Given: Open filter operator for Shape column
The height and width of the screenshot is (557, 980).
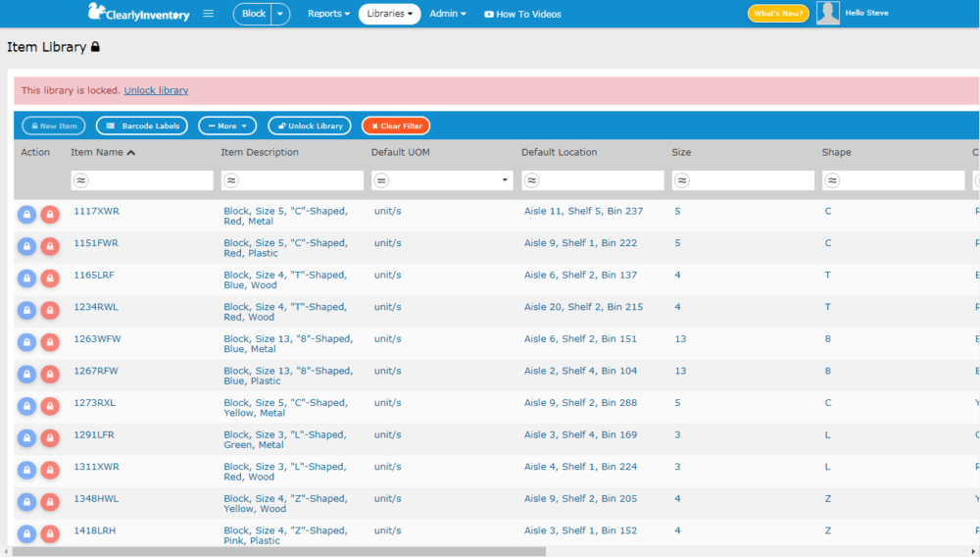Looking at the screenshot, I should (832, 180).
